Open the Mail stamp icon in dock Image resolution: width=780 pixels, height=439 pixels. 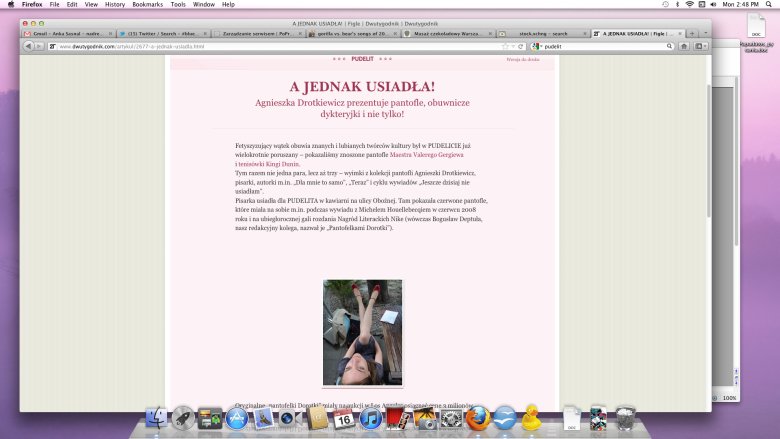coord(264,418)
